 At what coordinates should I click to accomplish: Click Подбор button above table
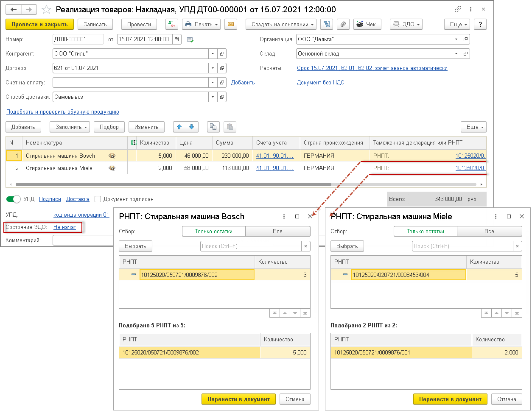tap(109, 127)
